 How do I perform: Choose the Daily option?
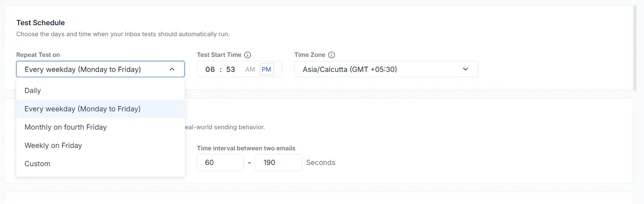click(x=100, y=91)
